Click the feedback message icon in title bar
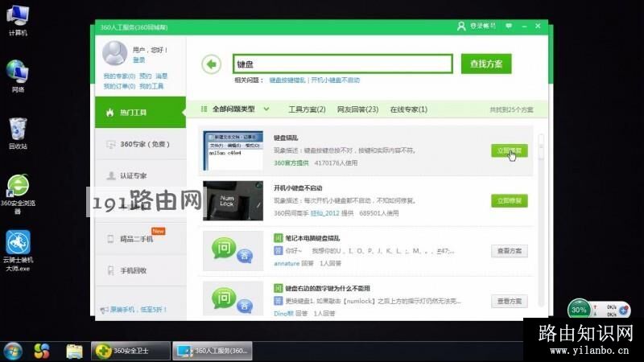This screenshot has width=644, height=362. click(509, 26)
